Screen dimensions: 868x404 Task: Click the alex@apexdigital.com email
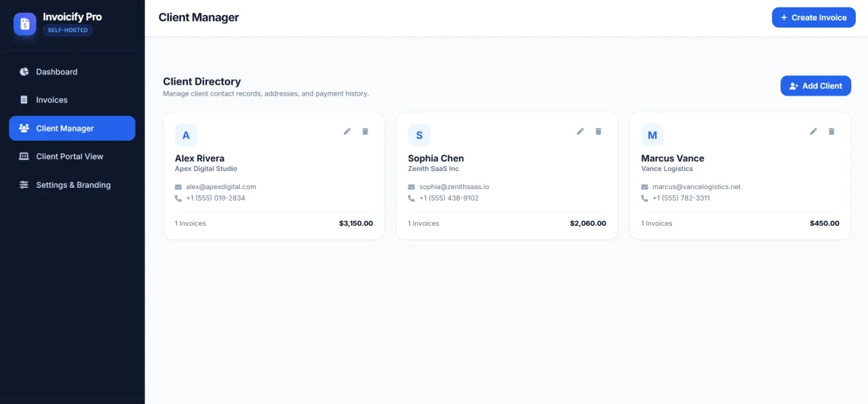click(x=221, y=187)
